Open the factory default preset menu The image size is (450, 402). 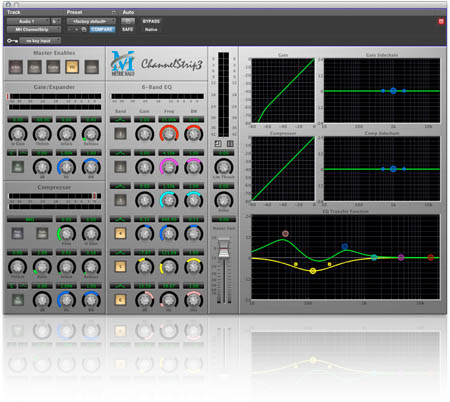click(x=91, y=21)
